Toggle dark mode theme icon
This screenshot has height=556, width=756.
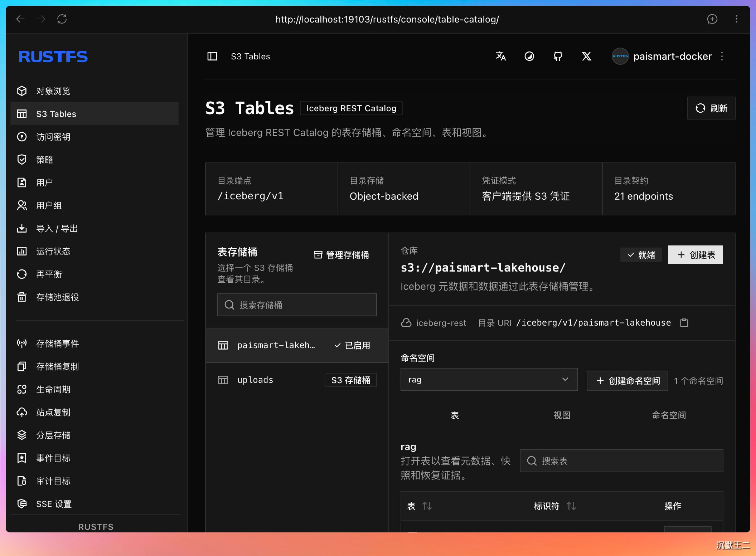529,56
